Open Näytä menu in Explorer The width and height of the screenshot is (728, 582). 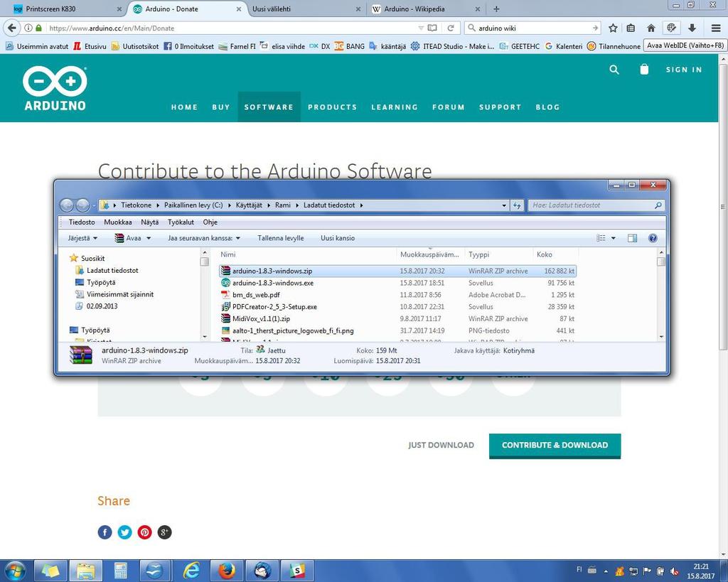[149, 222]
